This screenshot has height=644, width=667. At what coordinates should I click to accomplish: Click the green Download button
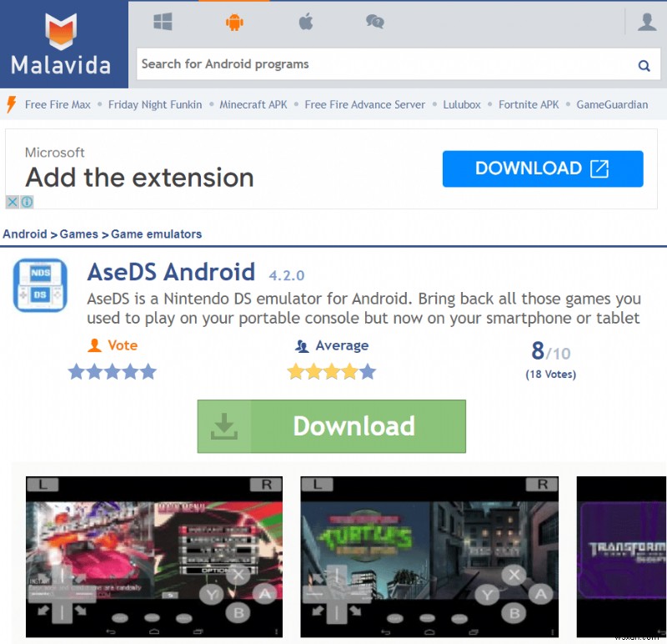[x=331, y=426]
